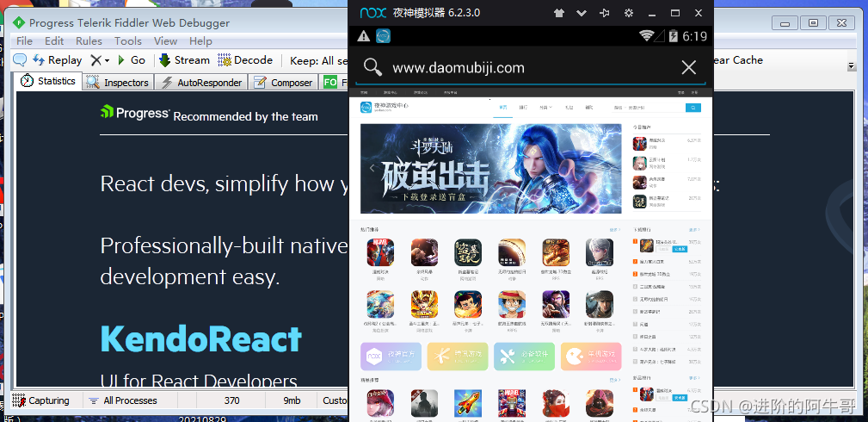Open the bamboo-hat swordsman game icon
Image resolution: width=868 pixels, height=422 pixels.
point(600,304)
